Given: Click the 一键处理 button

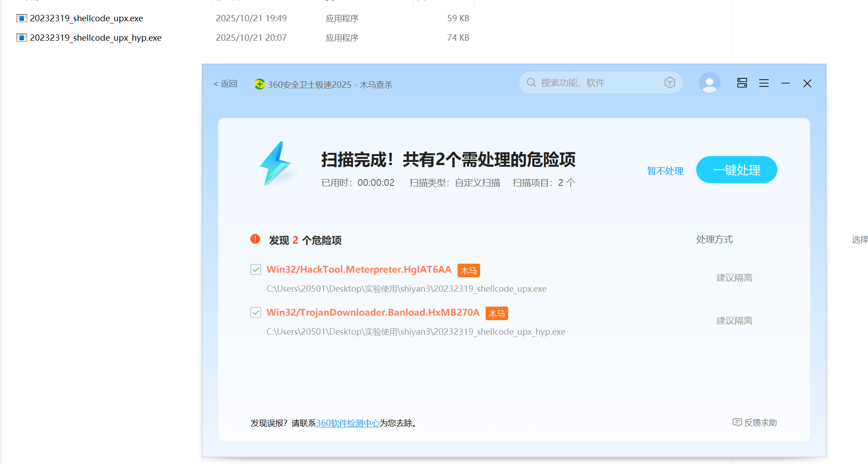Looking at the screenshot, I should click(x=737, y=170).
